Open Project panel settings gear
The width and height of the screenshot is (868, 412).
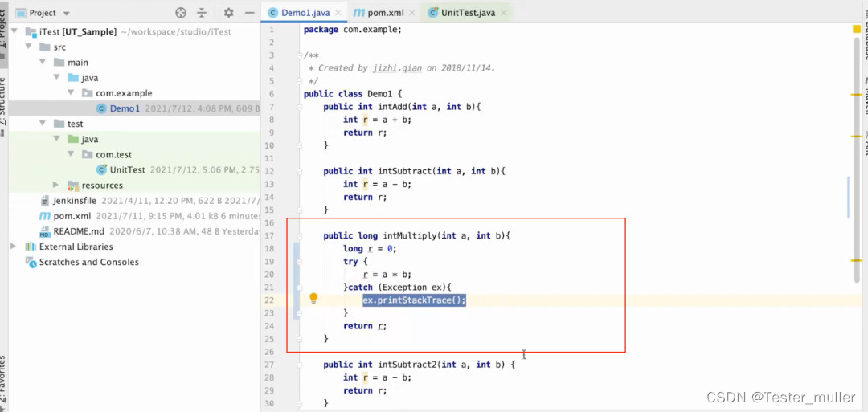click(228, 13)
